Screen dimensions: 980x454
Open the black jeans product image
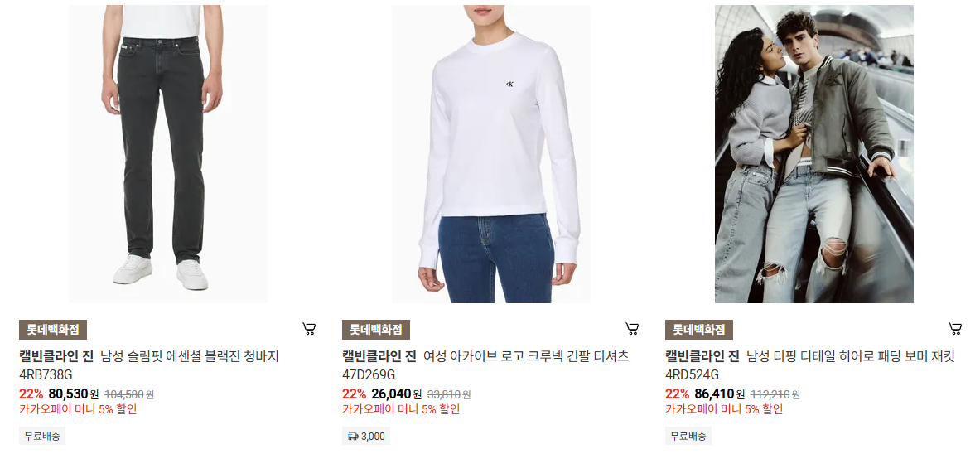(168, 154)
